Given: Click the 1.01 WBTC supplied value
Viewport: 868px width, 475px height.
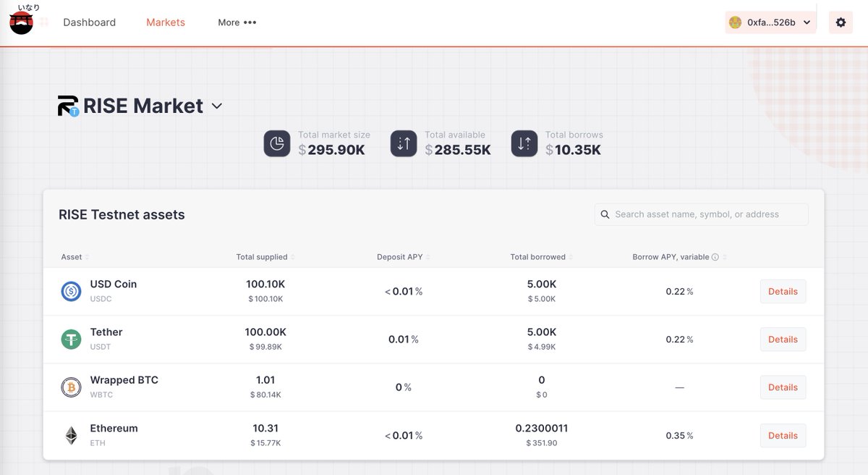Looking at the screenshot, I should [x=265, y=379].
